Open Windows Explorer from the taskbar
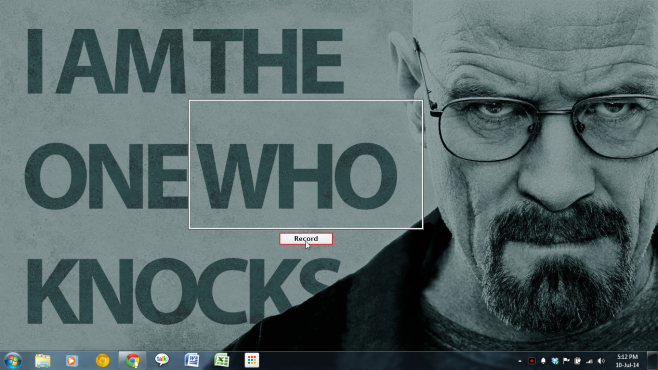Screen dimensions: 658x370 [x=42, y=361]
